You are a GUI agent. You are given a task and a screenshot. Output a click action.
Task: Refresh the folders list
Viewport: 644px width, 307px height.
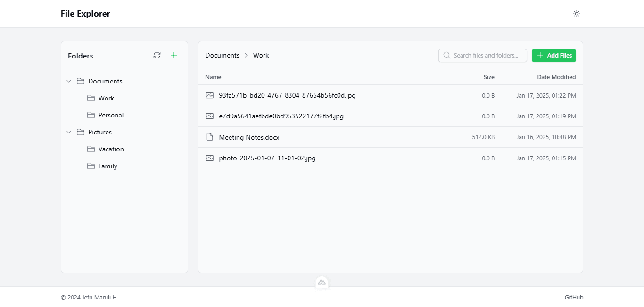157,55
